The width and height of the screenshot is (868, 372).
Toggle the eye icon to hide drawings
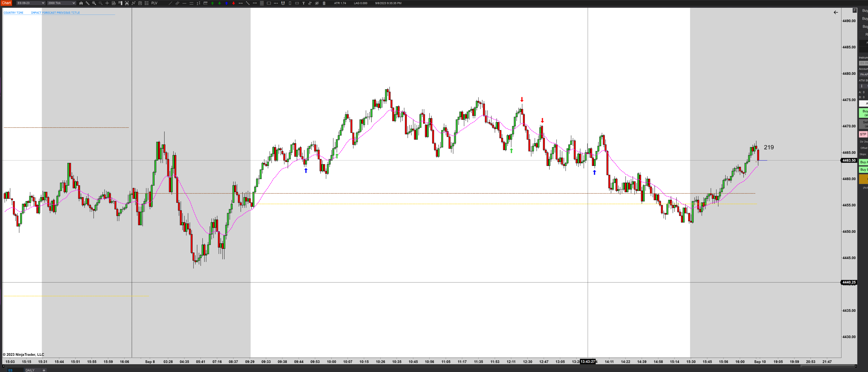317,3
